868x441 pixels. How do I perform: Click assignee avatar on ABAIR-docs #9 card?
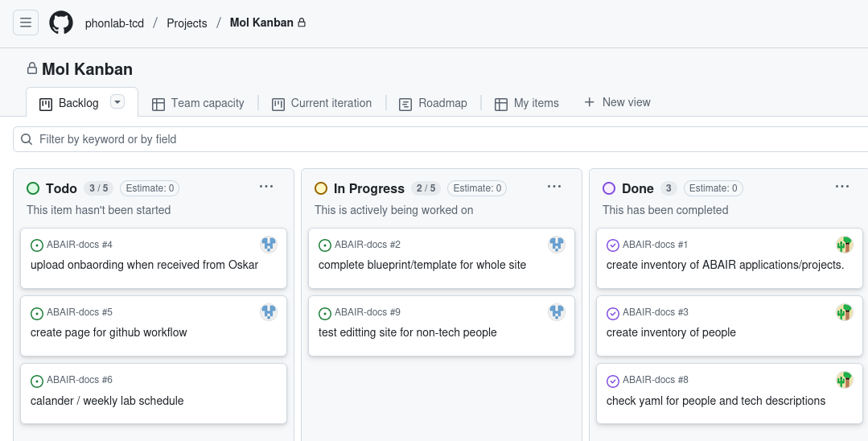(x=557, y=312)
